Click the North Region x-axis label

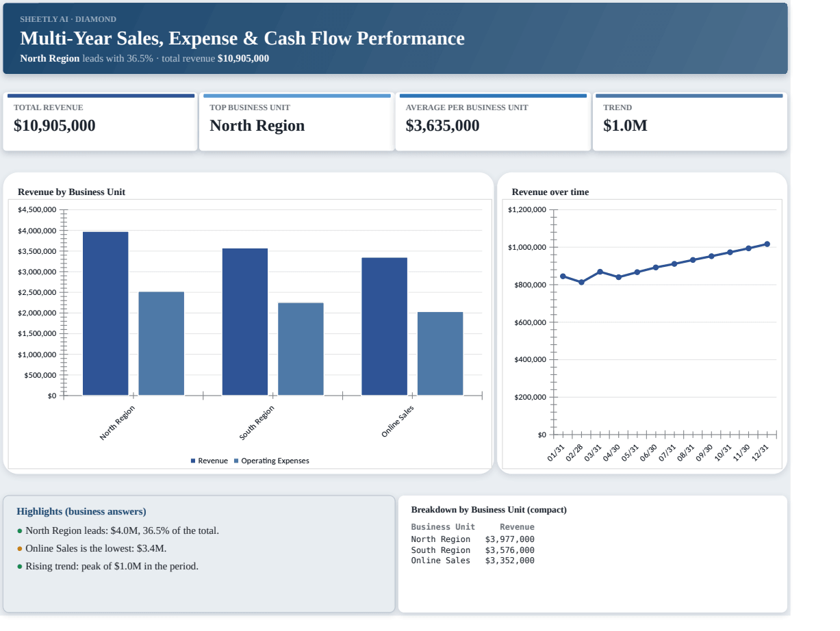[117, 423]
